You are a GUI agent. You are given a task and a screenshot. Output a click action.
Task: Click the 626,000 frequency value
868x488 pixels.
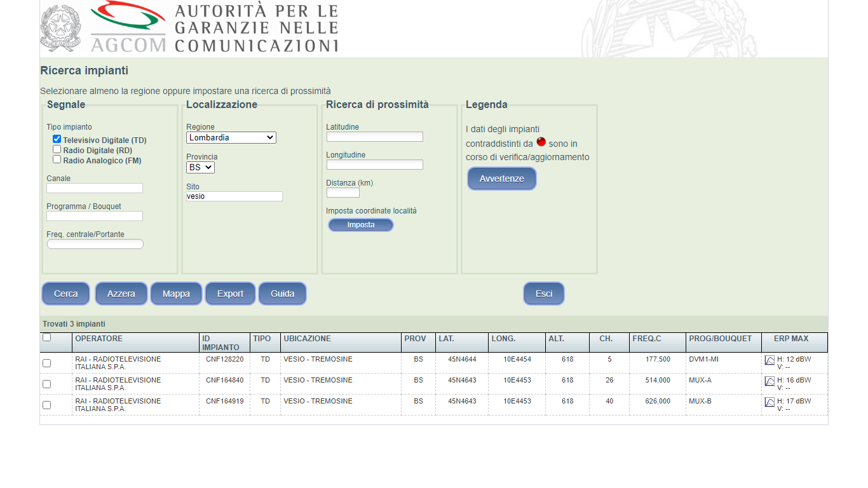click(657, 401)
